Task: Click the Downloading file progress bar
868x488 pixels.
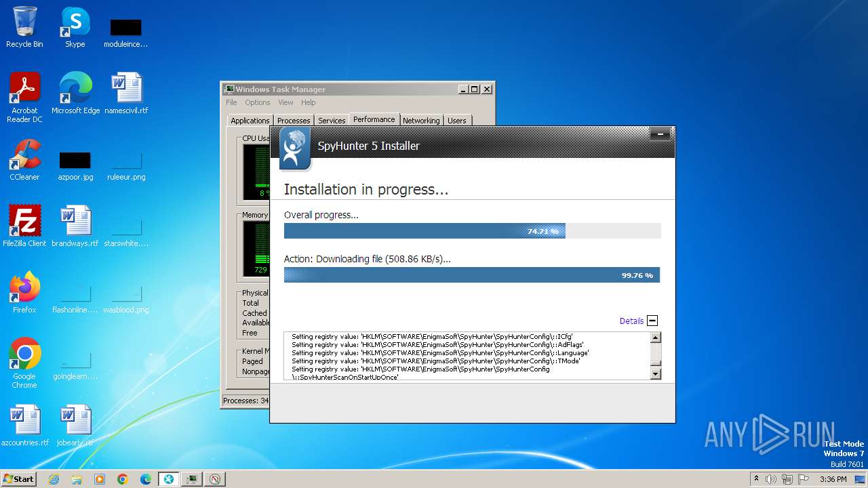Action: 472,275
